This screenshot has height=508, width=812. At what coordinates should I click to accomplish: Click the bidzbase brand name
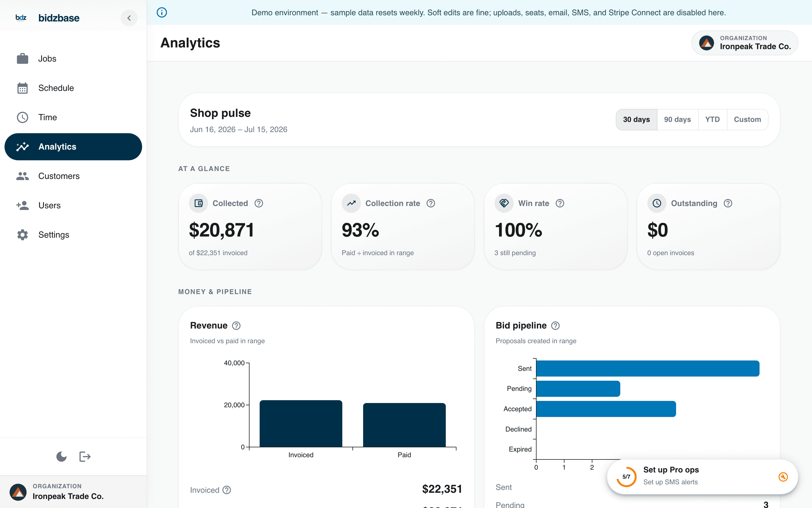[59, 18]
